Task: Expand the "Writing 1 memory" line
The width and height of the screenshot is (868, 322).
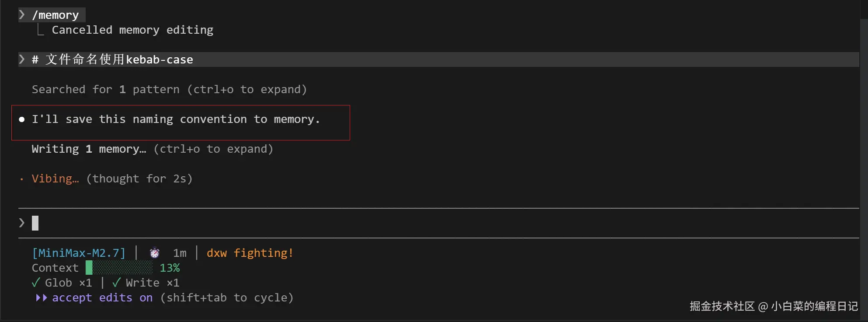Action: pos(152,149)
